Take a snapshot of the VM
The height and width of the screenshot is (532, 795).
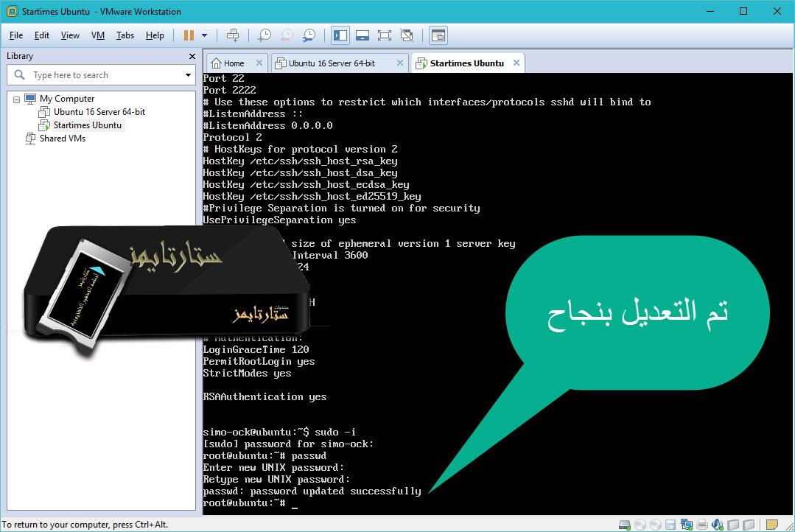[x=264, y=35]
